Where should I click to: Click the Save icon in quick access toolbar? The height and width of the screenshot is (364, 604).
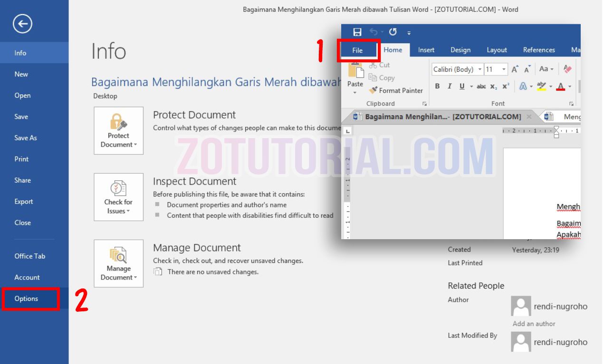click(357, 32)
